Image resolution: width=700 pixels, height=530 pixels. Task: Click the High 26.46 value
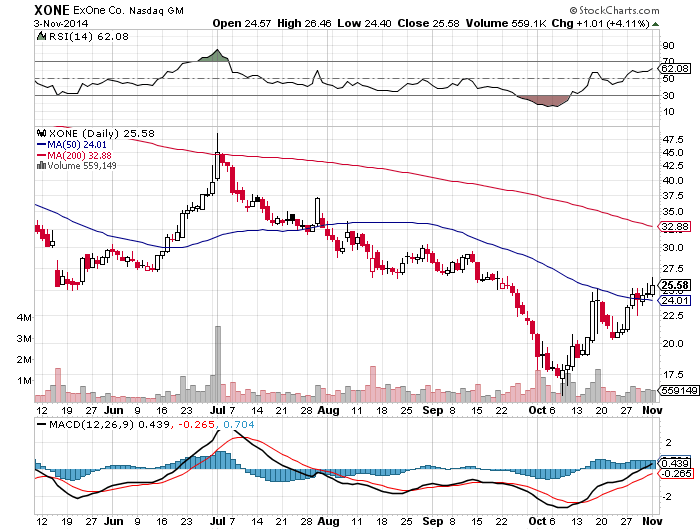(304, 23)
